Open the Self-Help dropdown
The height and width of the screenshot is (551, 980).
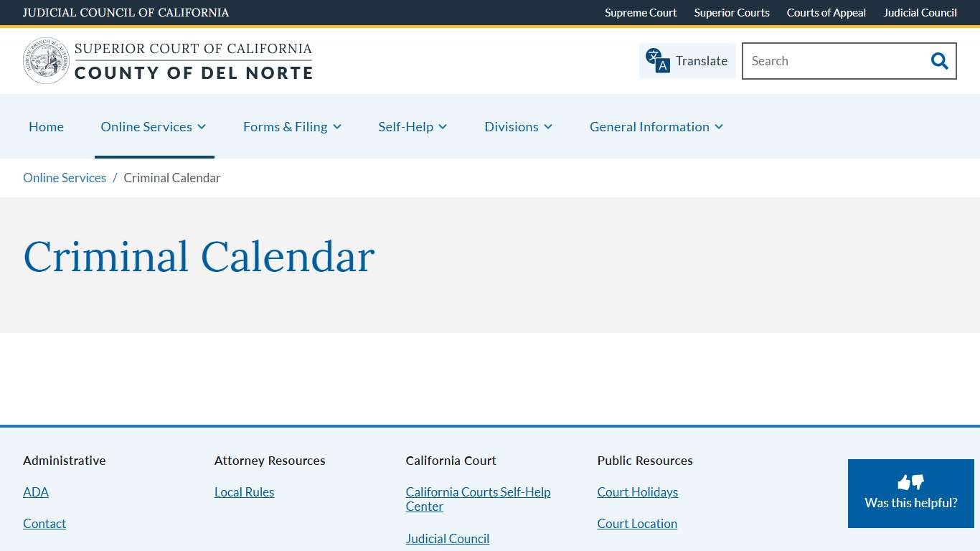pyautogui.click(x=413, y=126)
